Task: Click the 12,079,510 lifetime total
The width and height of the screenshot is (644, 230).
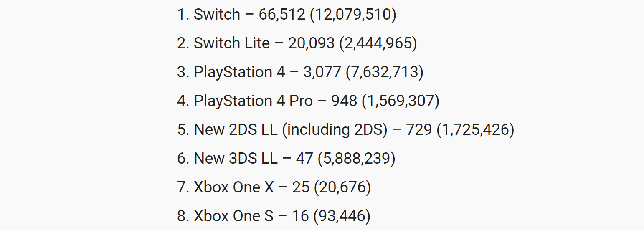Action: coord(353,15)
